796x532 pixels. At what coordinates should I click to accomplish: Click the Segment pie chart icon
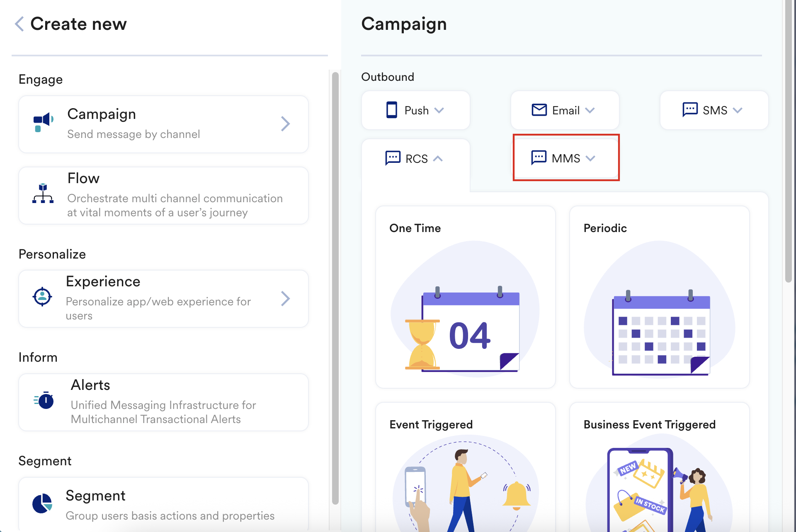pos(42,503)
